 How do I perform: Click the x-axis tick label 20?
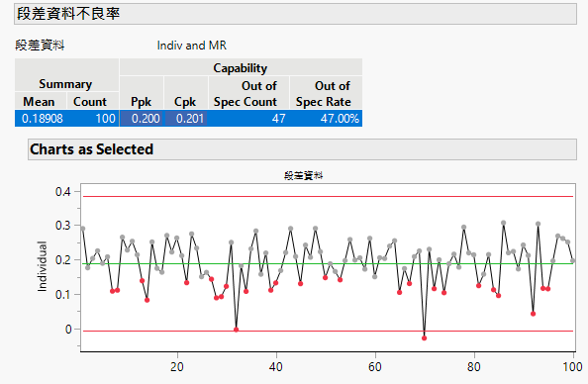(177, 366)
